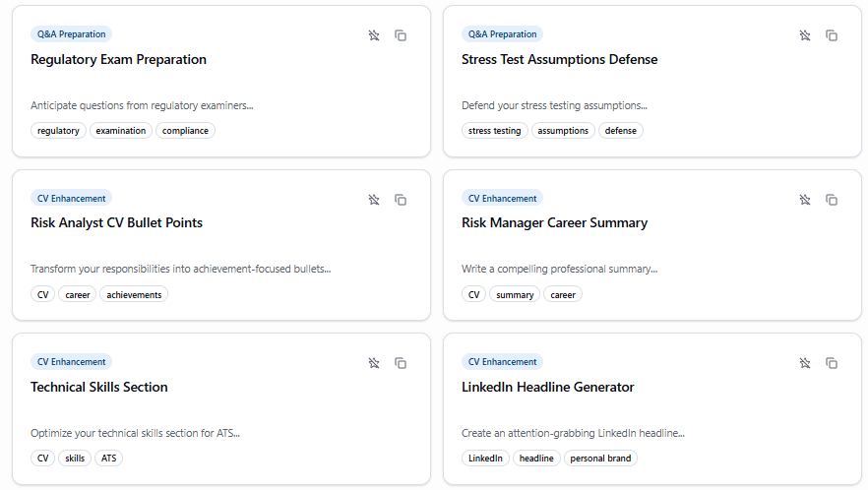Select the 'stress testing' tag
868x490 pixels.
tap(494, 131)
